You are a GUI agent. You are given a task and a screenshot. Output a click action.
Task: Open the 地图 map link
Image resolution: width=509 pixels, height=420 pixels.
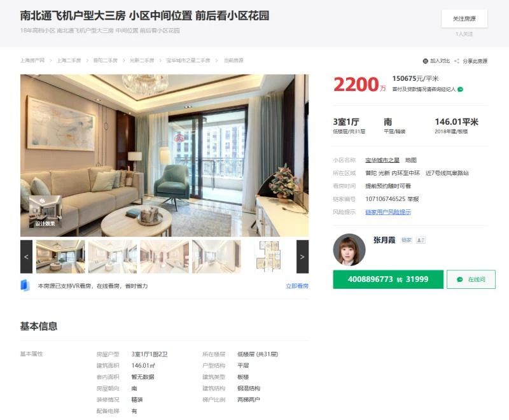(410, 160)
